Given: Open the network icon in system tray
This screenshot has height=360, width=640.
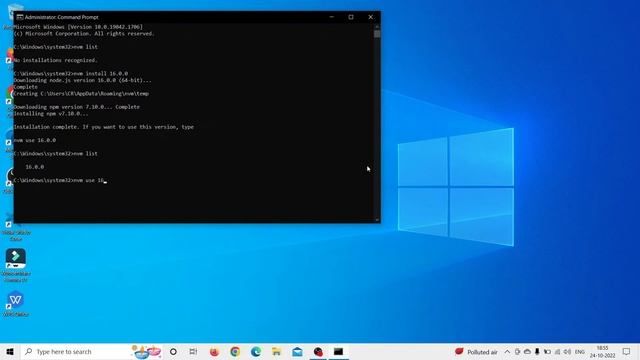Looking at the screenshot, I should click(557, 351).
